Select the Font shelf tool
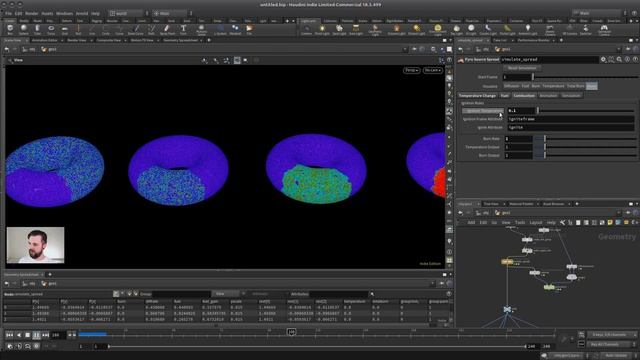The image size is (640, 360). click(x=183, y=29)
